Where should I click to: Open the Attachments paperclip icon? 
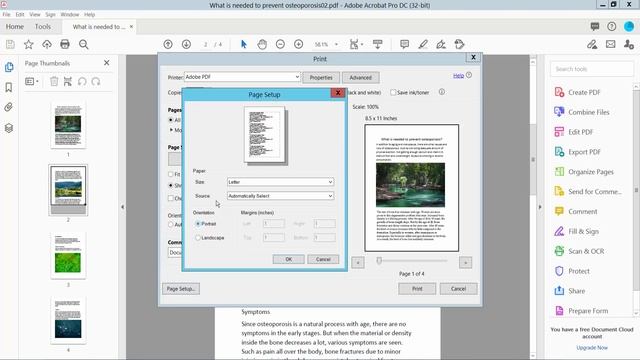pyautogui.click(x=9, y=107)
